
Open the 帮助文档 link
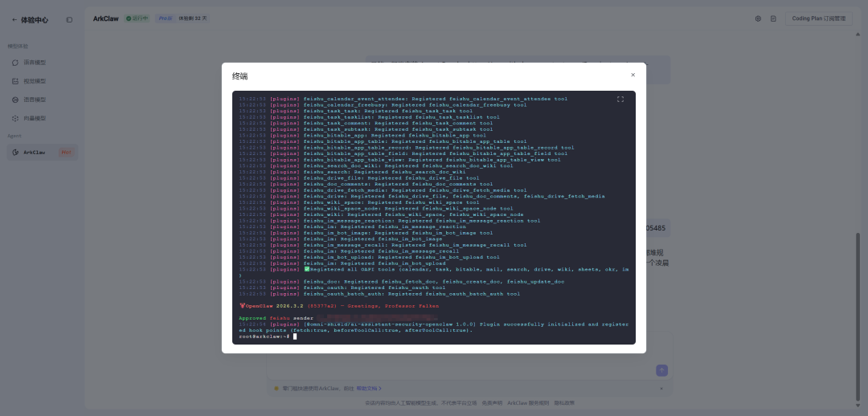[369, 389]
